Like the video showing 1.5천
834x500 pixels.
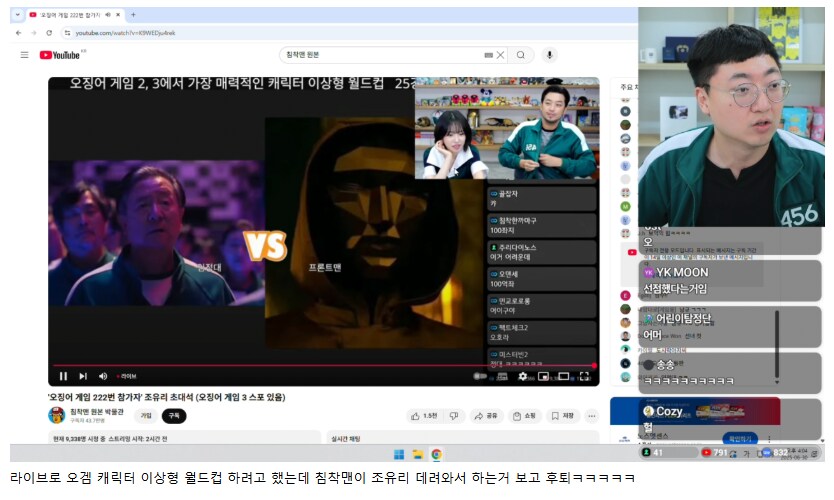tap(424, 416)
